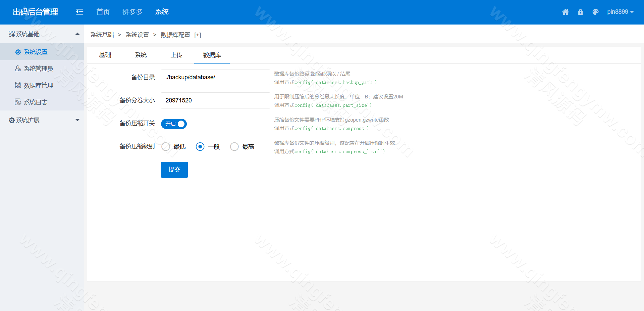The height and width of the screenshot is (311, 644).
Task: Select the 最高 compression level radio button
Action: 234,146
